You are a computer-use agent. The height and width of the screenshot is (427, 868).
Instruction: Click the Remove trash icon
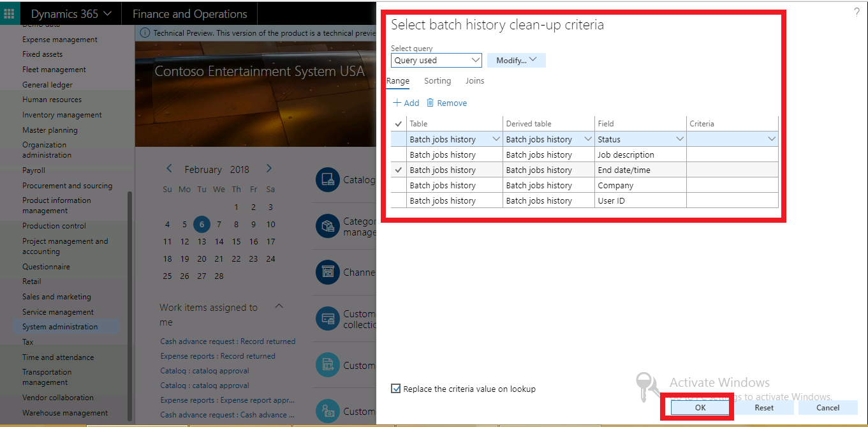pos(432,102)
